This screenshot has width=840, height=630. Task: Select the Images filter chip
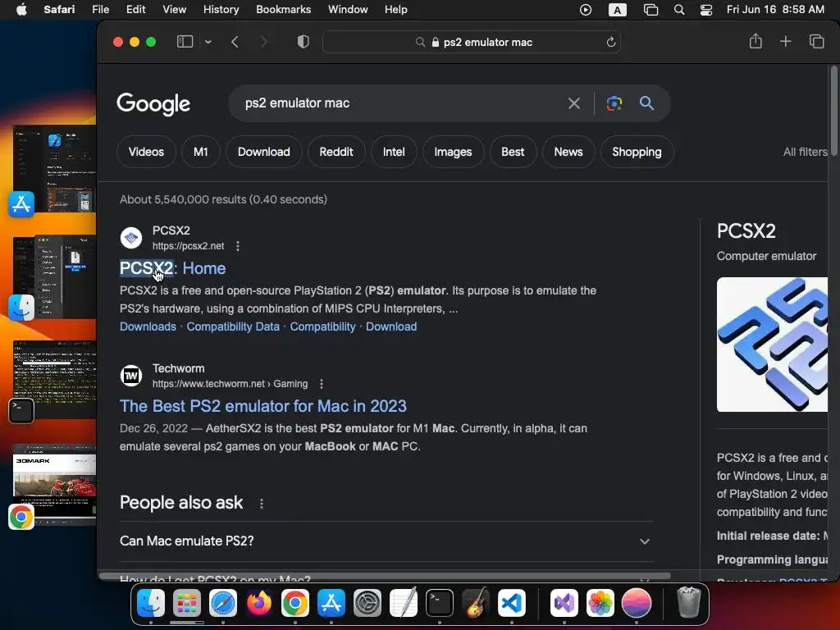(453, 152)
